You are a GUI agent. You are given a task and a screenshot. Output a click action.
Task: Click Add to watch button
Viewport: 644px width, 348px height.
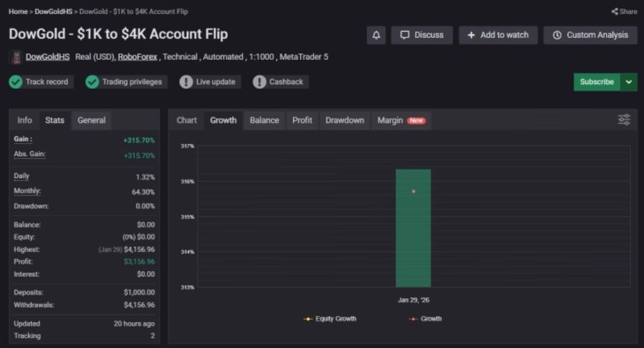498,35
